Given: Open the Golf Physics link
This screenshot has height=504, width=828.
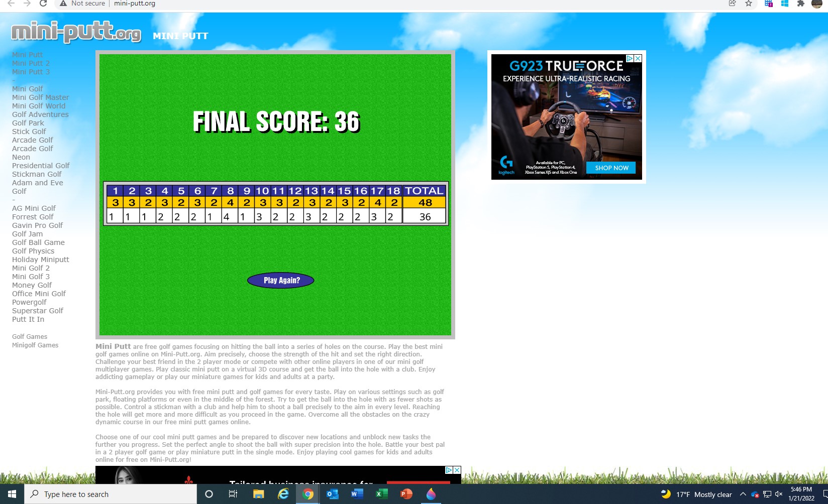Looking at the screenshot, I should (x=33, y=251).
